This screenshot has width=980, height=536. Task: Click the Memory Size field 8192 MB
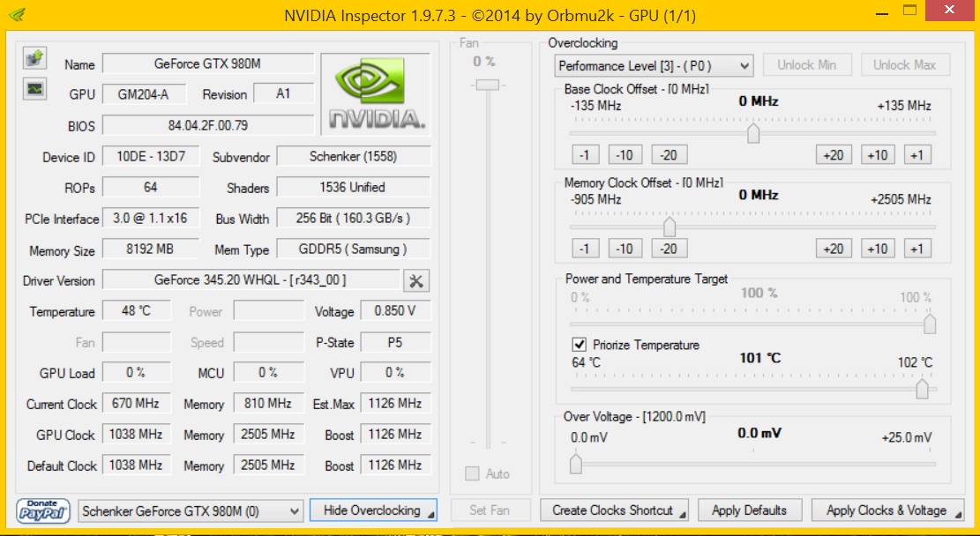click(151, 249)
